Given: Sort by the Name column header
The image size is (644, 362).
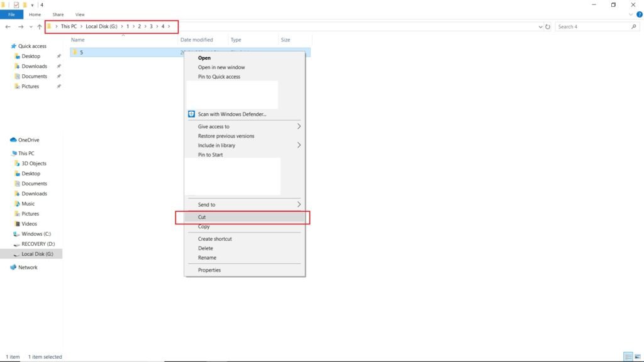Looking at the screenshot, I should pos(77,40).
